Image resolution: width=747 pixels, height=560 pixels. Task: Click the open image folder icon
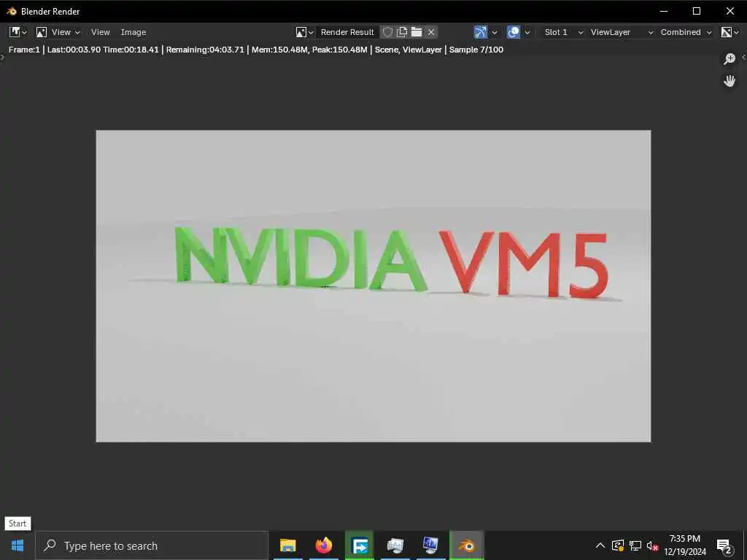(417, 32)
